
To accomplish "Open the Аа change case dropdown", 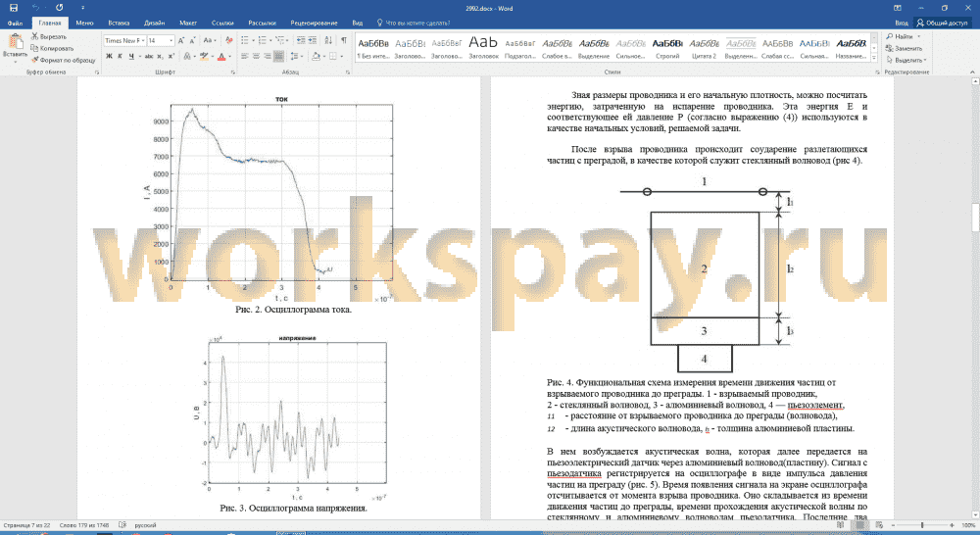I will point(210,40).
